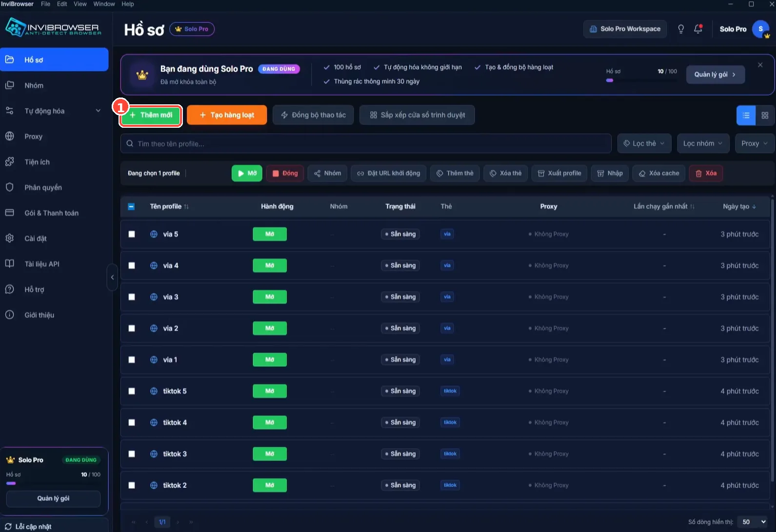Sort by Lần chạy gần nhất icon
The height and width of the screenshot is (532, 776).
(692, 207)
